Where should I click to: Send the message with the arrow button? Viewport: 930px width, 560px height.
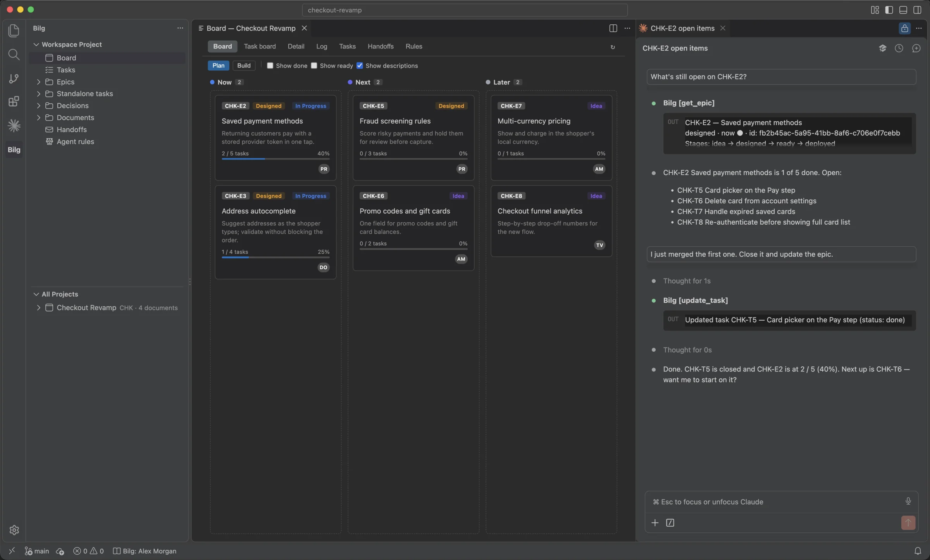coord(908,523)
